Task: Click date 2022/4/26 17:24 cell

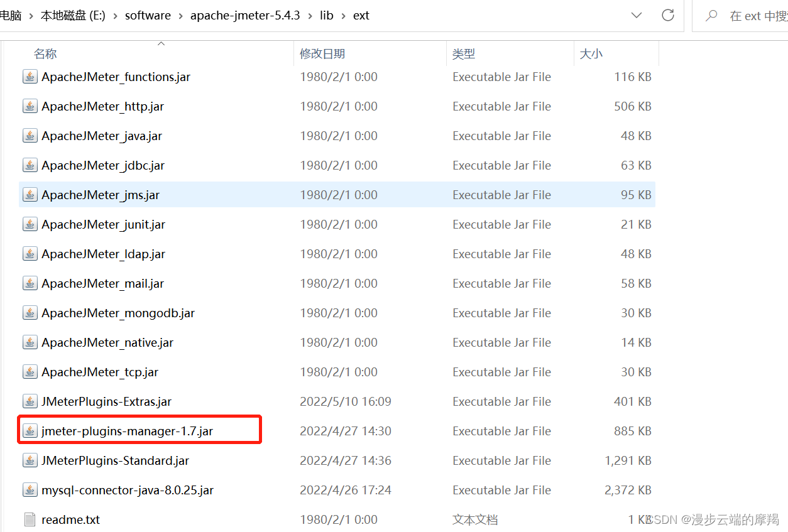Action: point(346,490)
